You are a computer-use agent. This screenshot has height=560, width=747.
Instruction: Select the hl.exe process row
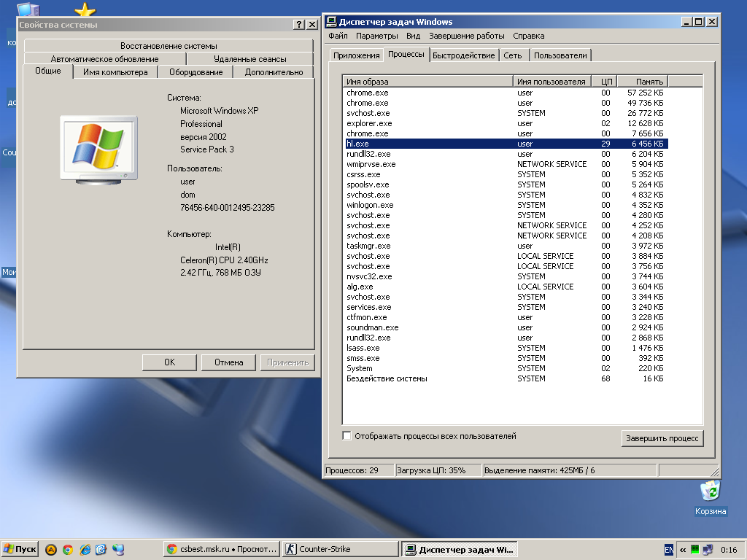click(506, 144)
